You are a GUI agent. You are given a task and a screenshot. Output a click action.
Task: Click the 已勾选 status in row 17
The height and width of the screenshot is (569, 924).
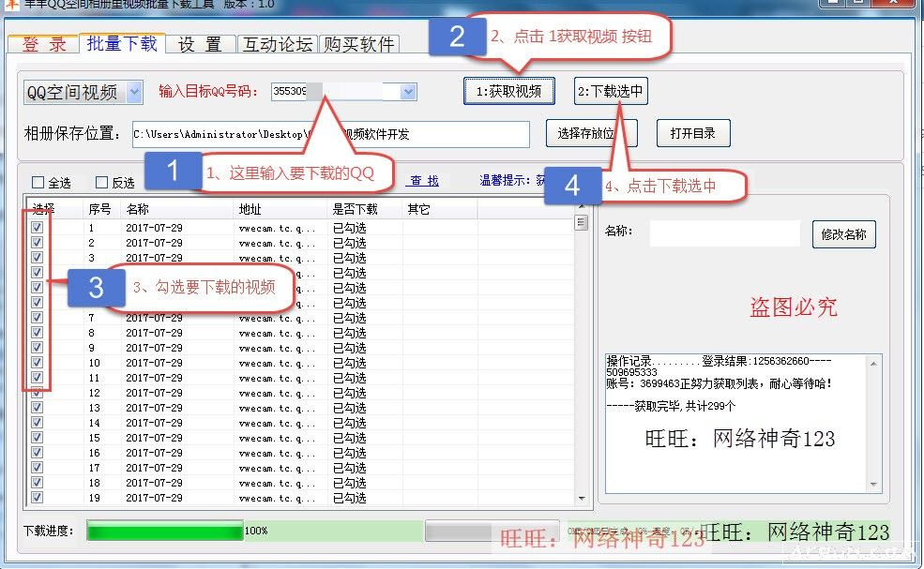click(x=350, y=468)
